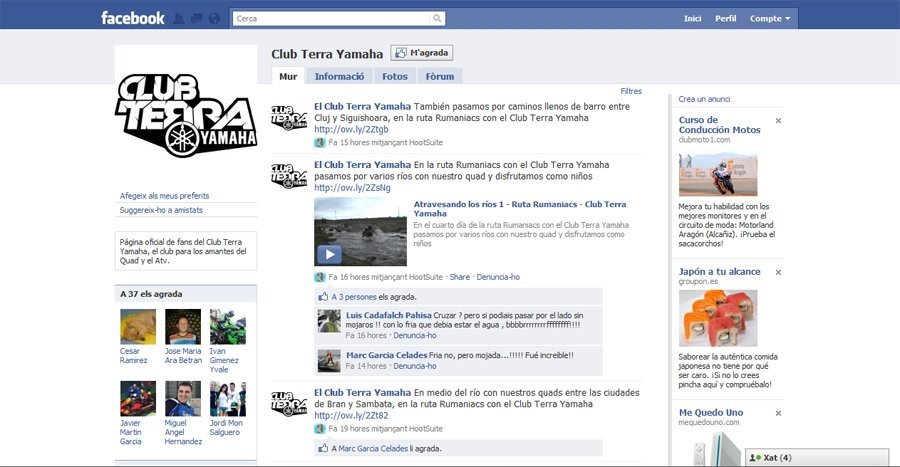Viewport: 900px width, 467px height.
Task: Open Japón a tu alcance ad title
Action: point(719,272)
